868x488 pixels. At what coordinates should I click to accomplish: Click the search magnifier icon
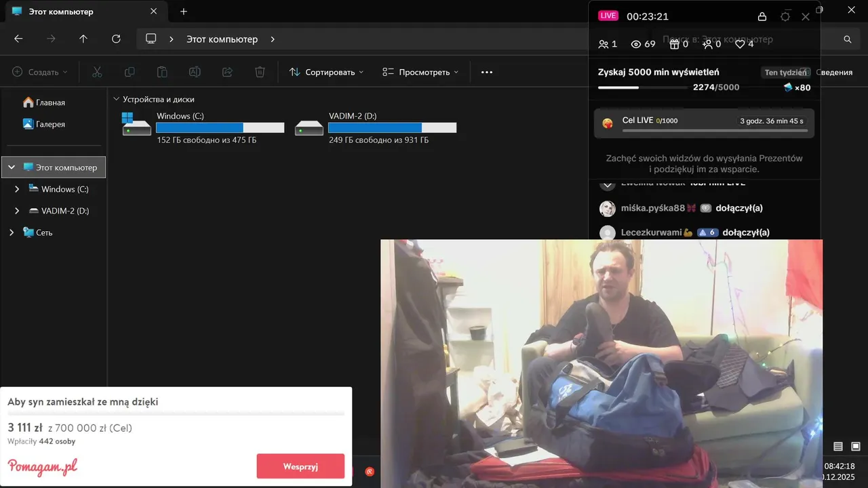(x=848, y=39)
